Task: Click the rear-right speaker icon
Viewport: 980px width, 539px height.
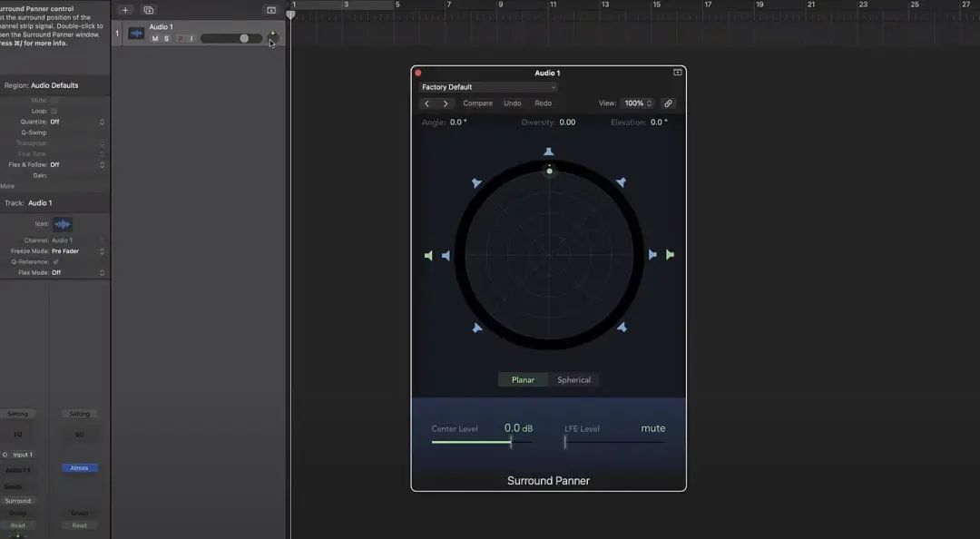Action: [x=622, y=327]
